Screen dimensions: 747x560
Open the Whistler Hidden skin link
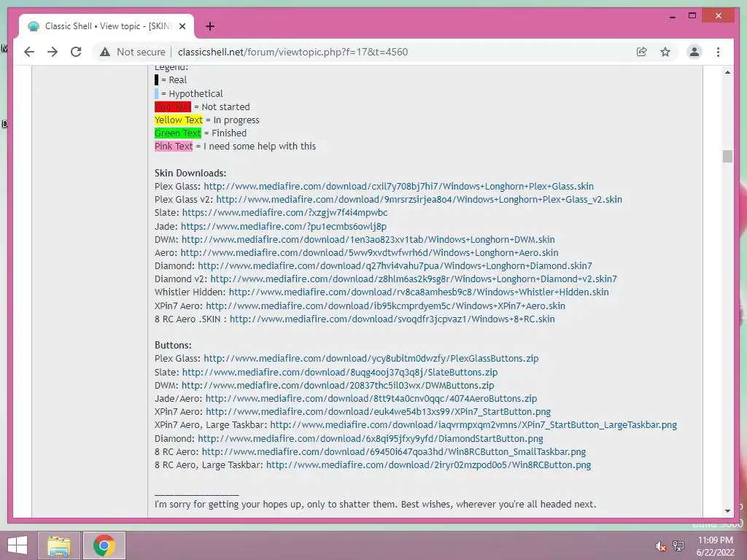click(419, 292)
